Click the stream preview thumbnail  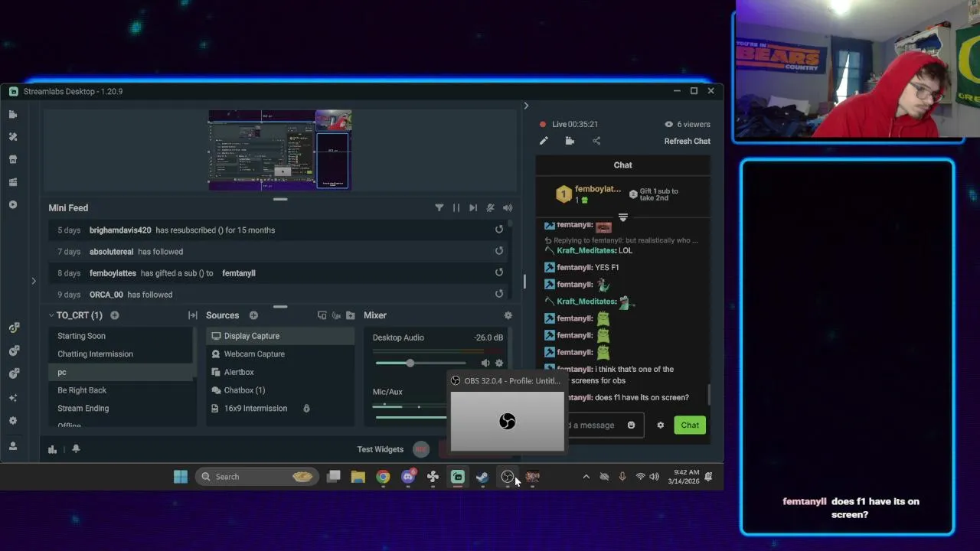click(280, 150)
